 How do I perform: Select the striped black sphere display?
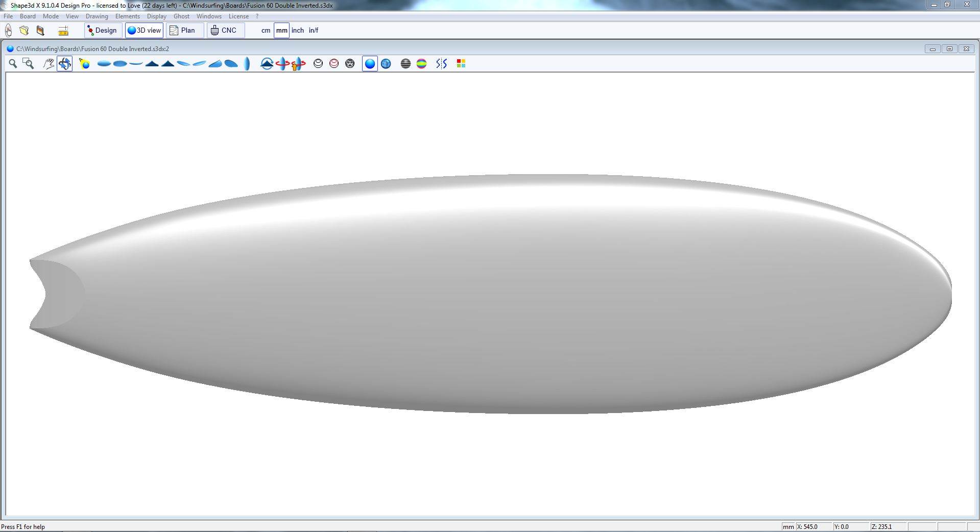(x=405, y=63)
